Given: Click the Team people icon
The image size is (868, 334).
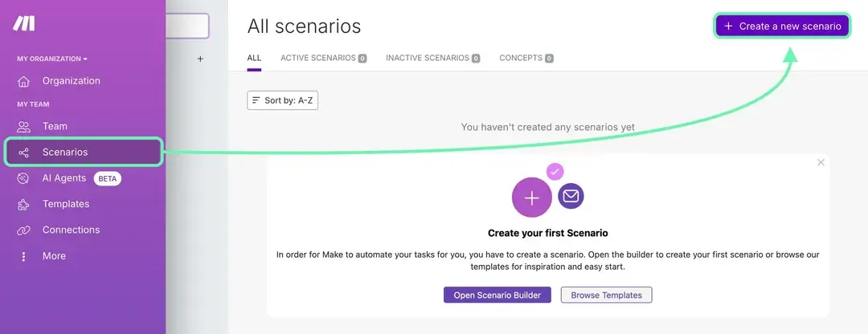Looking at the screenshot, I should point(24,127).
